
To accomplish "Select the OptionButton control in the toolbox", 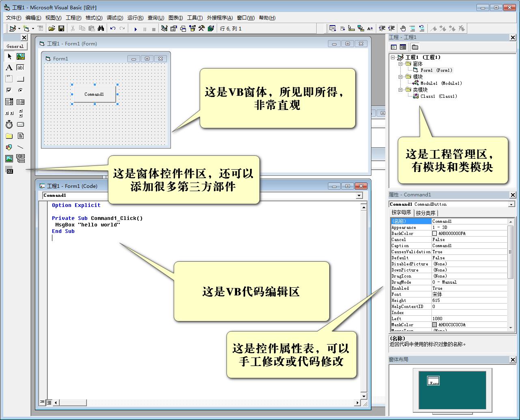I will pos(21,90).
